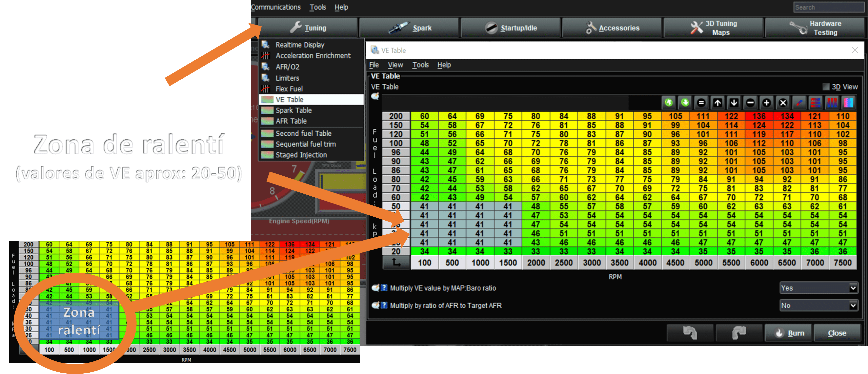The image size is (868, 374).
Task: Open View menu in VE Table window
Action: pos(395,65)
